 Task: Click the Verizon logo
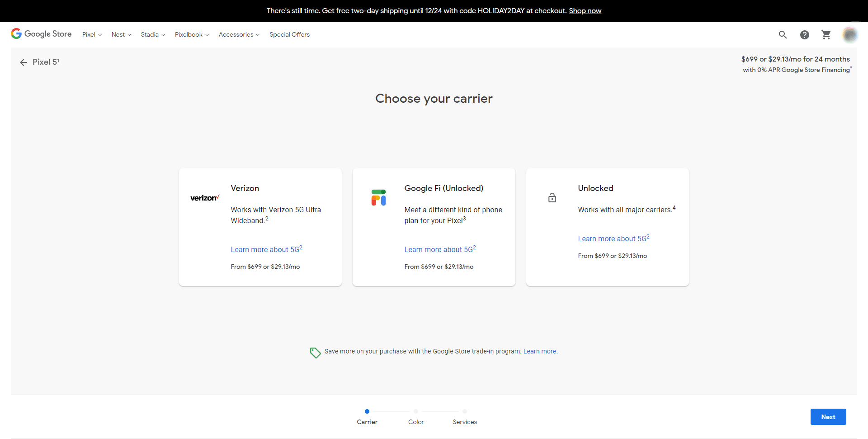coord(205,198)
